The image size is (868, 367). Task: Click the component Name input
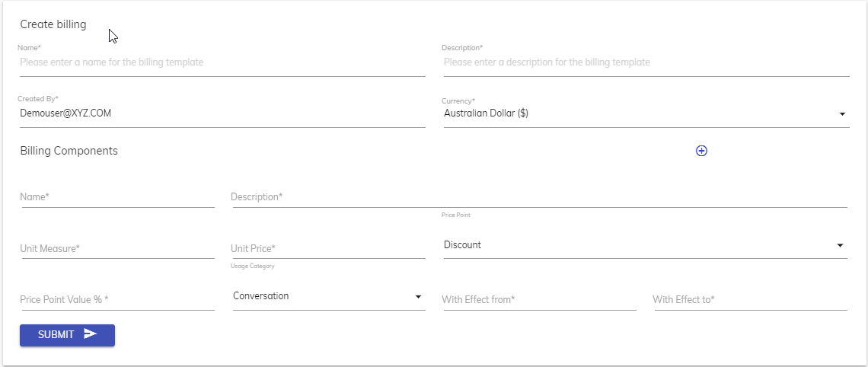[x=117, y=197]
